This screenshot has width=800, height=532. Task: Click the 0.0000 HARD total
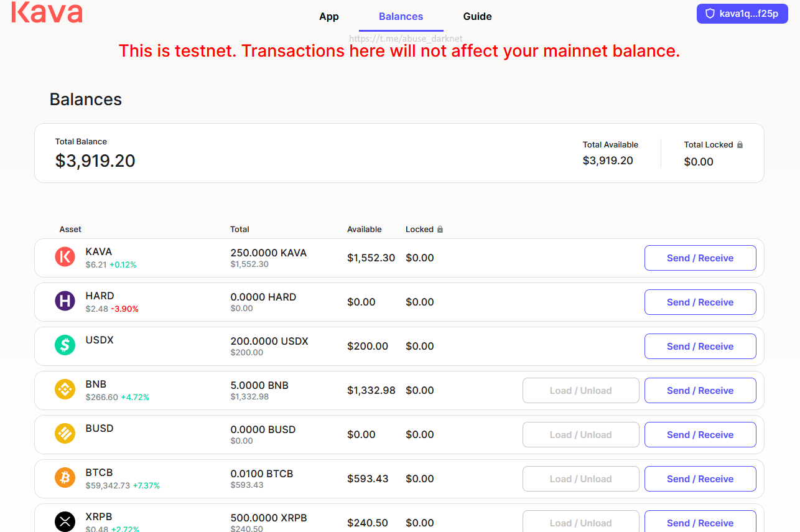263,297
